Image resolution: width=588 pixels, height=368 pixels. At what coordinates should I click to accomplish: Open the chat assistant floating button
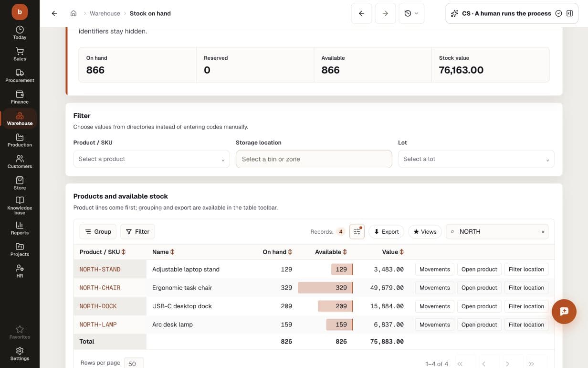coord(564,312)
